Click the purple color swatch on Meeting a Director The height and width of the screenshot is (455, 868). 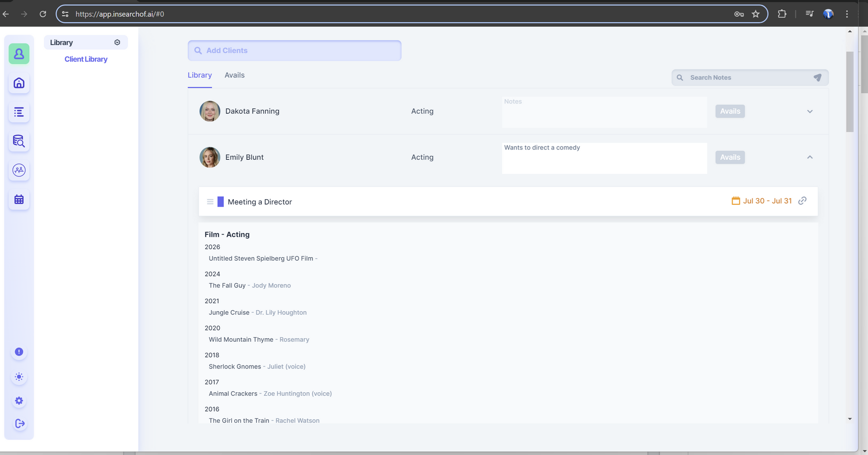[x=220, y=202]
